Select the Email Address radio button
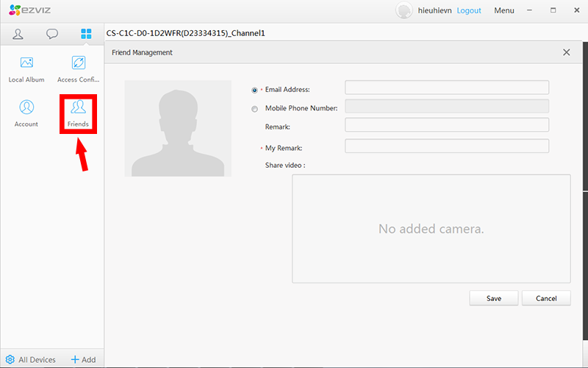 coord(255,90)
